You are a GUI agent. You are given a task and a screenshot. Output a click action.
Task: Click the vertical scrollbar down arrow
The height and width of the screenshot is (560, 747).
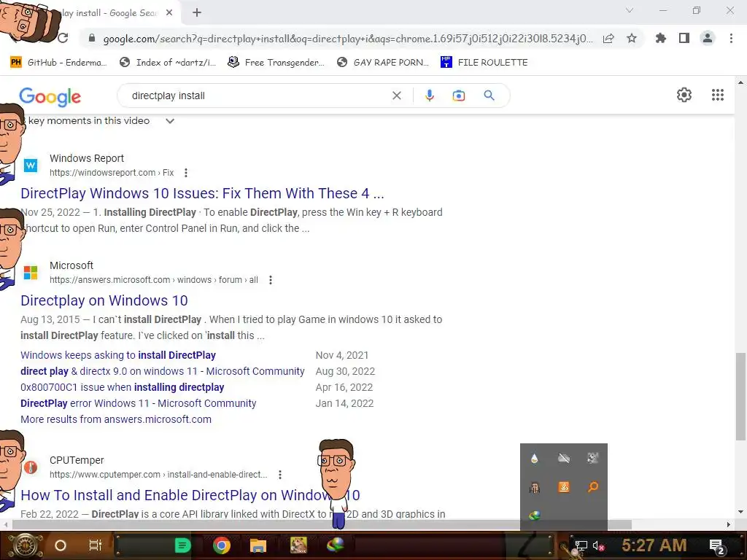point(740,513)
